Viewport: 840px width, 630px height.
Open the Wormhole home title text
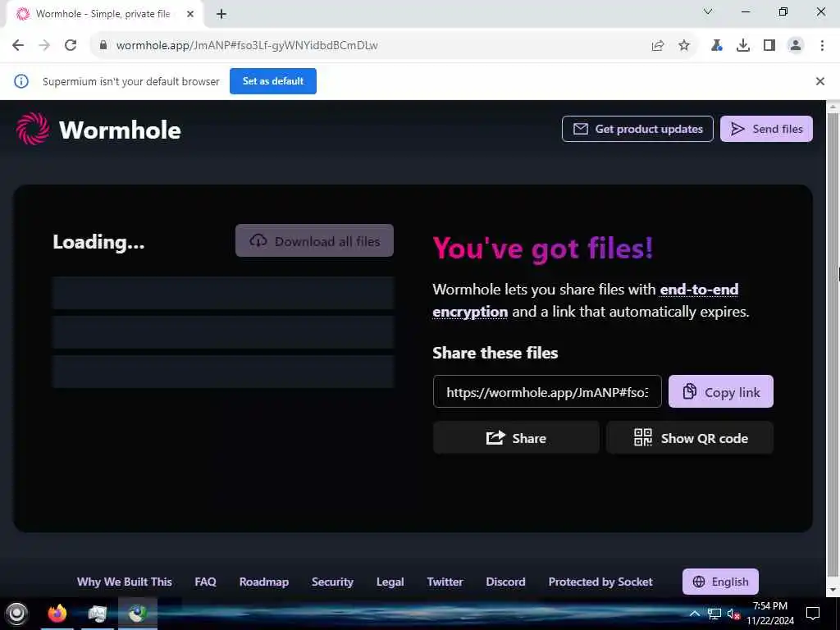[120, 130]
